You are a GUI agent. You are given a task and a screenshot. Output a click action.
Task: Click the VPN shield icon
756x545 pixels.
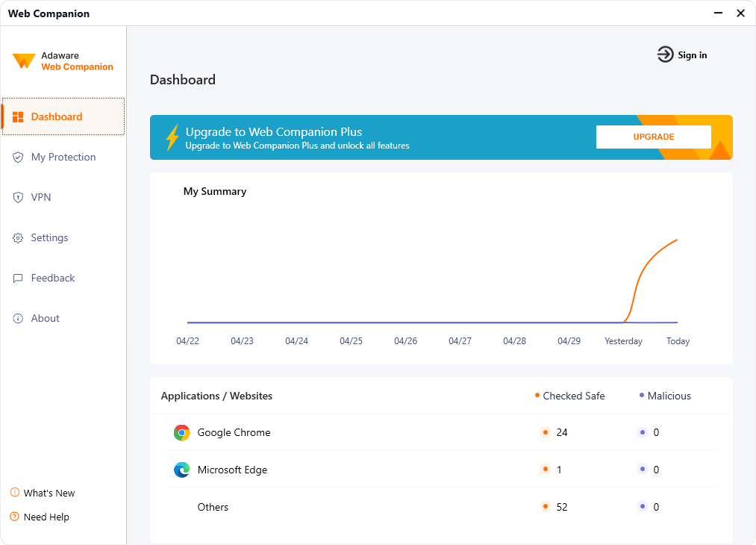click(18, 197)
